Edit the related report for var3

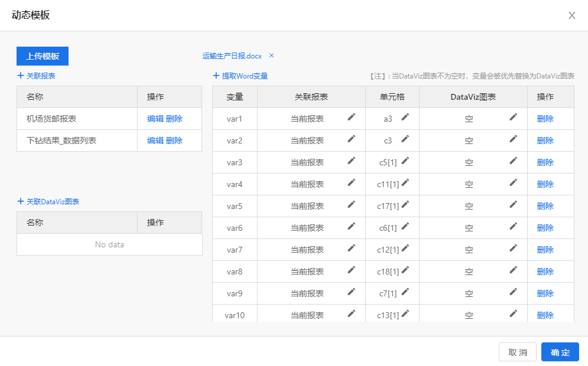tap(352, 161)
